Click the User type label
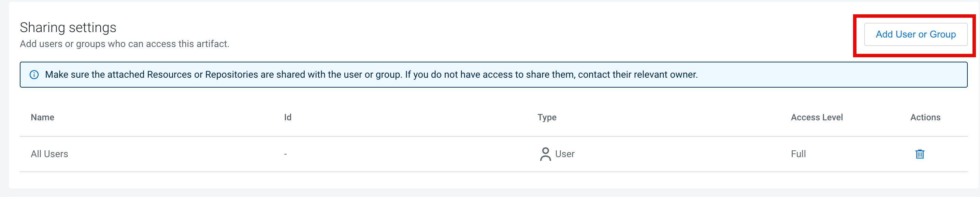Image resolution: width=980 pixels, height=197 pixels. [565, 154]
